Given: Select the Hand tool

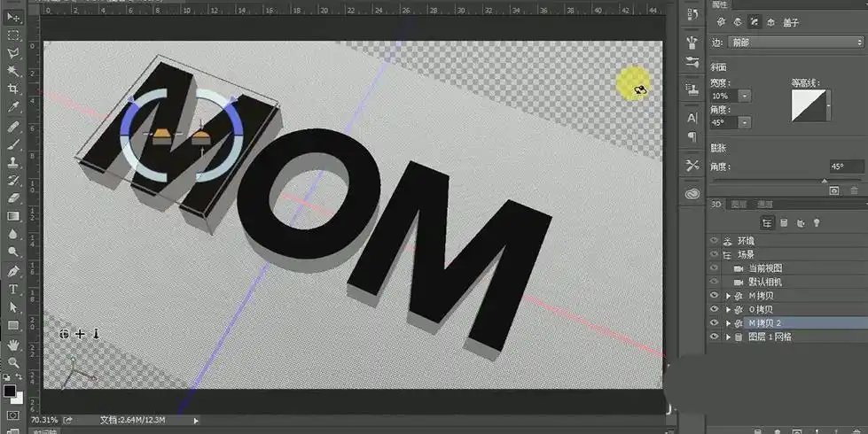Looking at the screenshot, I should [14, 344].
